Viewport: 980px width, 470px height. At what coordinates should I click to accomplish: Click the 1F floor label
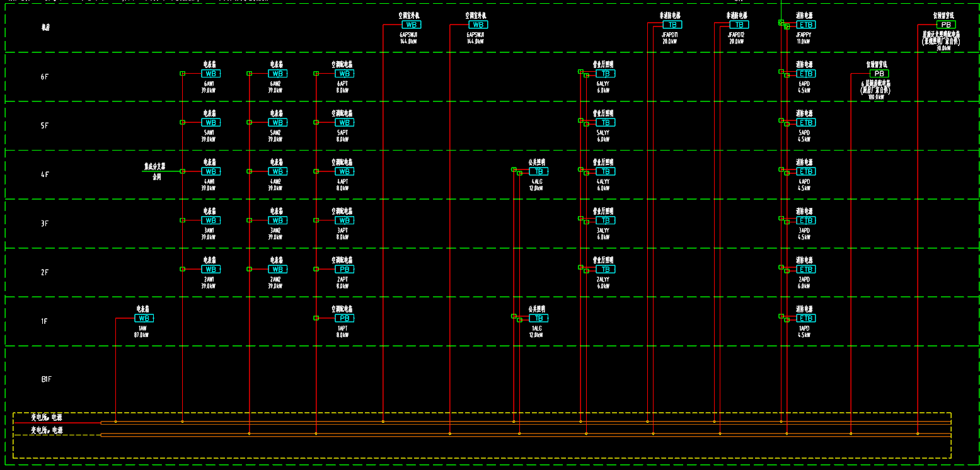click(45, 321)
